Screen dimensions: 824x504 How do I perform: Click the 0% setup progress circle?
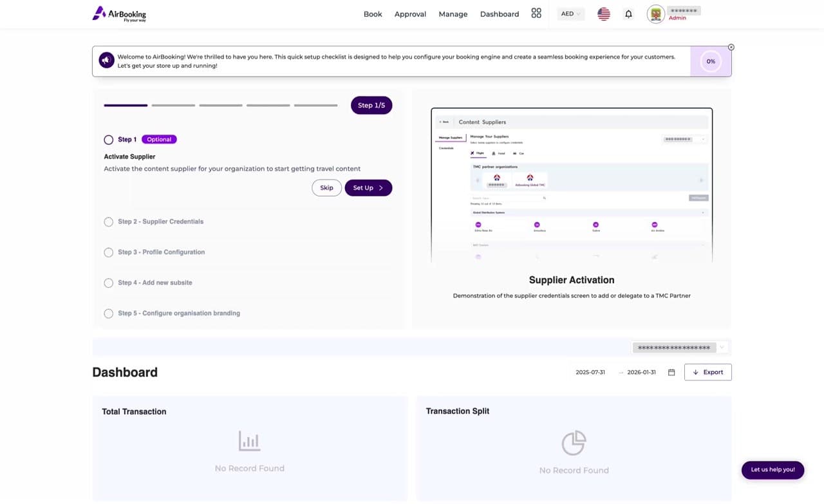coord(711,62)
